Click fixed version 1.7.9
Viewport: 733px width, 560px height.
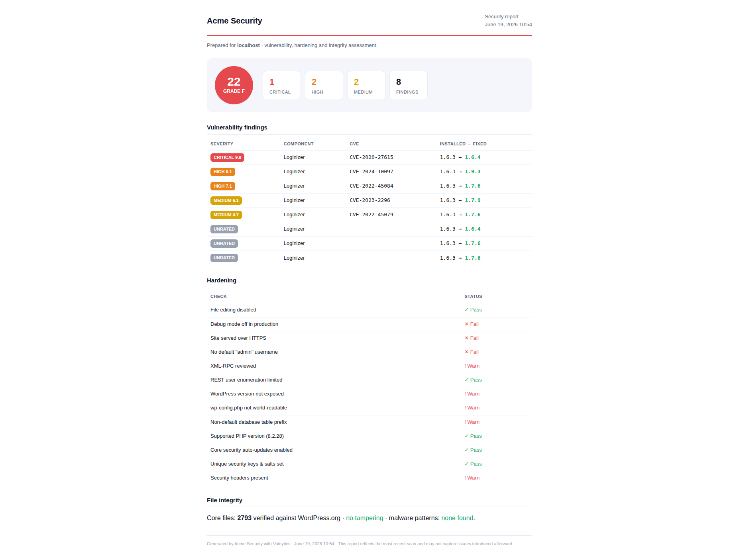(473, 200)
